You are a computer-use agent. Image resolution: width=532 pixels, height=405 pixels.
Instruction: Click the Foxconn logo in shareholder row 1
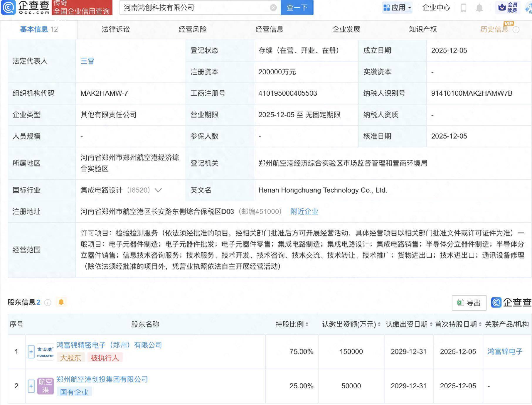(x=46, y=351)
